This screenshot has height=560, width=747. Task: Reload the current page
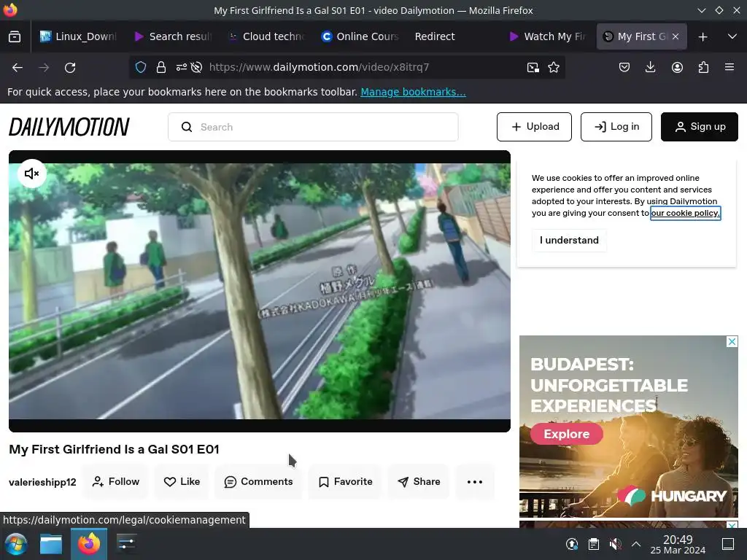pos(70,68)
